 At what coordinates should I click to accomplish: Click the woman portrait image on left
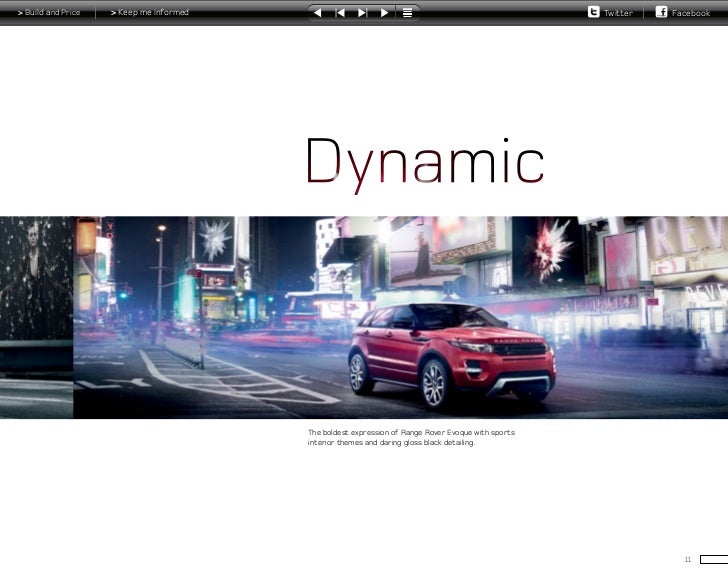(36, 317)
